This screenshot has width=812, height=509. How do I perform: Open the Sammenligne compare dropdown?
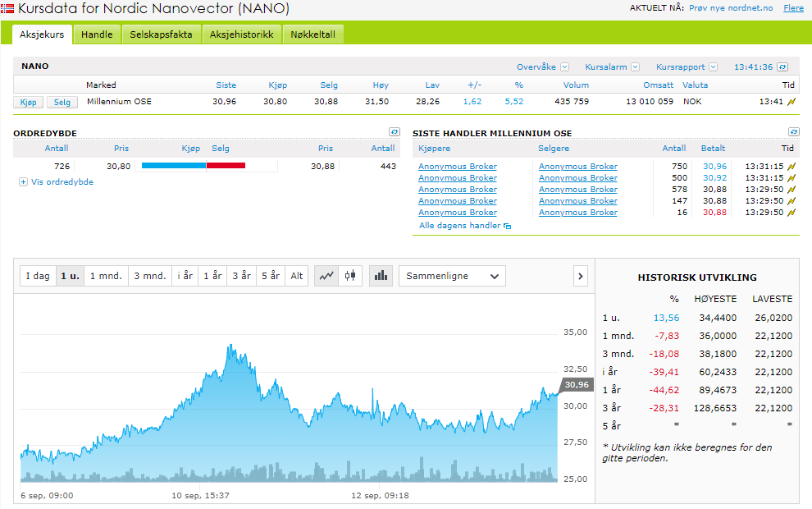tap(452, 276)
